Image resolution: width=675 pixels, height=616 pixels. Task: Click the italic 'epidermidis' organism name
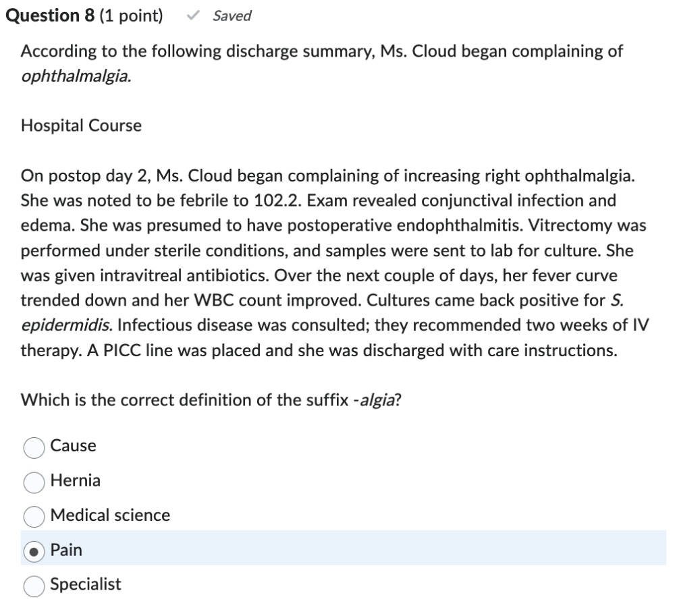pyautogui.click(x=67, y=325)
